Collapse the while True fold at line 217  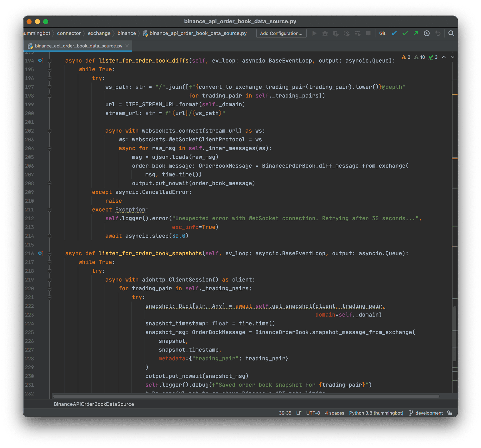tap(50, 262)
